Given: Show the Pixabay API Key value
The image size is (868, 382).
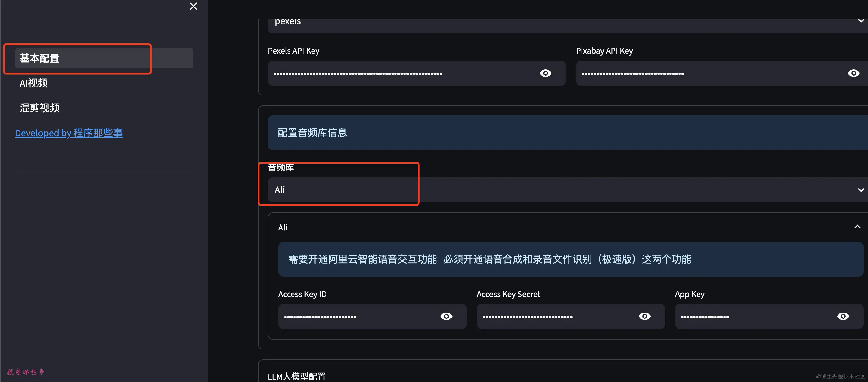Looking at the screenshot, I should tap(853, 73).
